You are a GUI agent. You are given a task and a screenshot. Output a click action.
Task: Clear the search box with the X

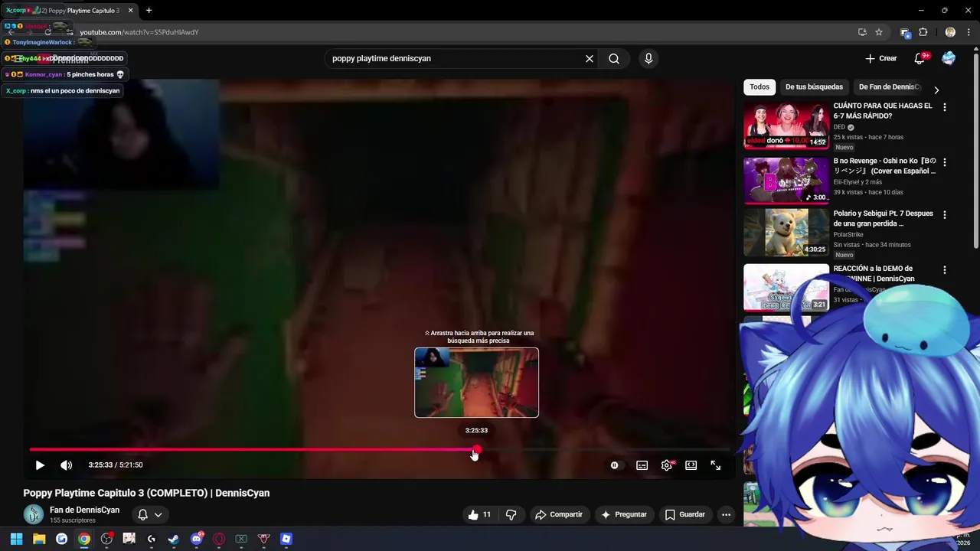click(x=590, y=58)
